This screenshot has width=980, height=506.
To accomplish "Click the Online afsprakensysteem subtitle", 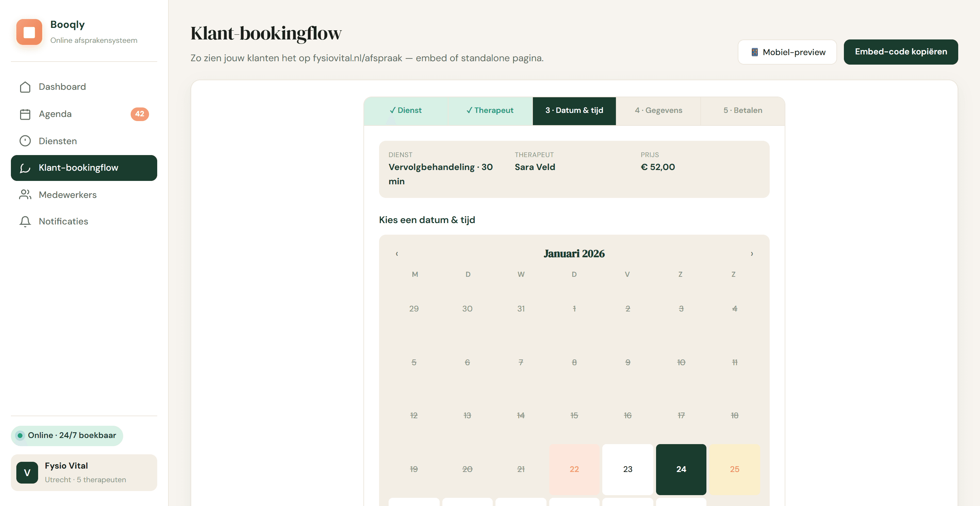I will pos(94,40).
